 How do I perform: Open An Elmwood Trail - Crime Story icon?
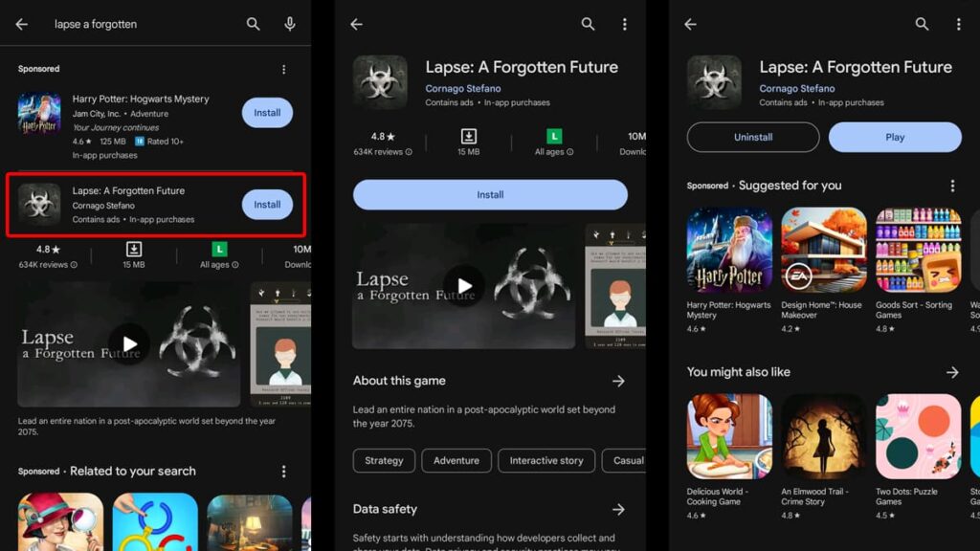click(823, 436)
